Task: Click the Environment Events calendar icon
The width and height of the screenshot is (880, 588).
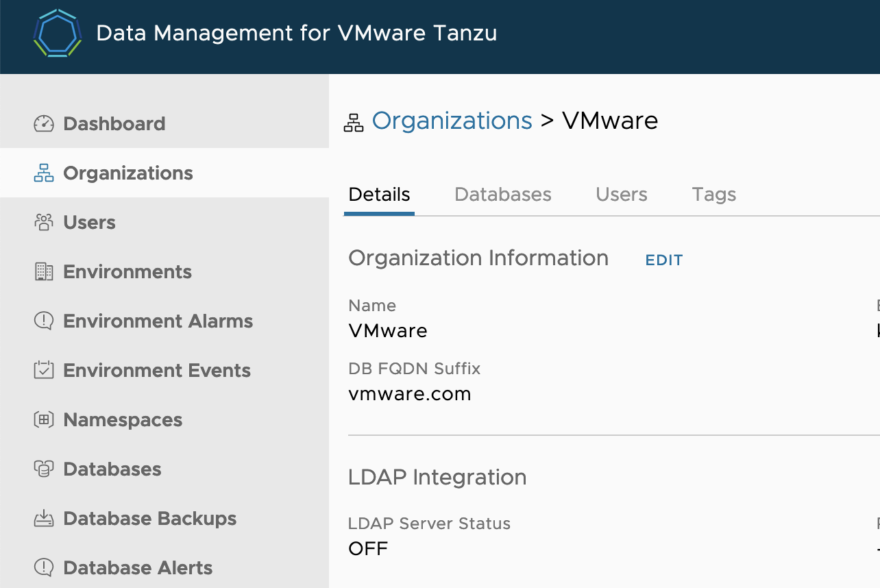Action: coord(44,371)
